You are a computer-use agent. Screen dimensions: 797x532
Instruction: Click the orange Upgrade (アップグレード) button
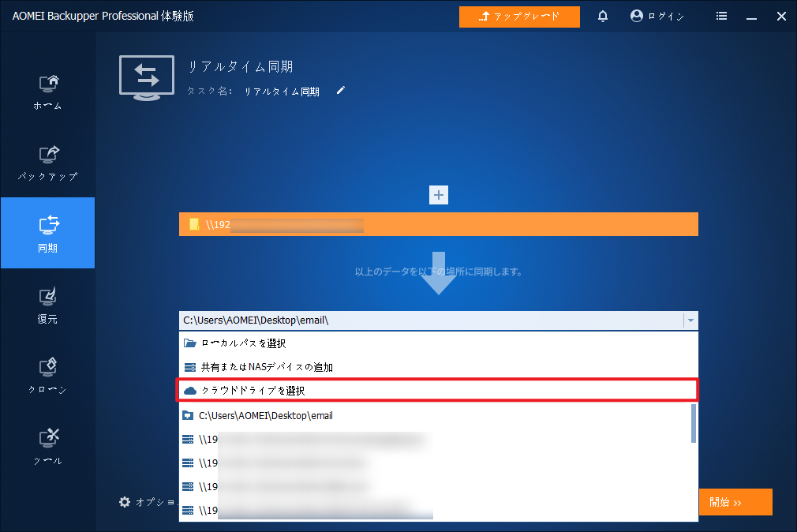[x=519, y=17]
